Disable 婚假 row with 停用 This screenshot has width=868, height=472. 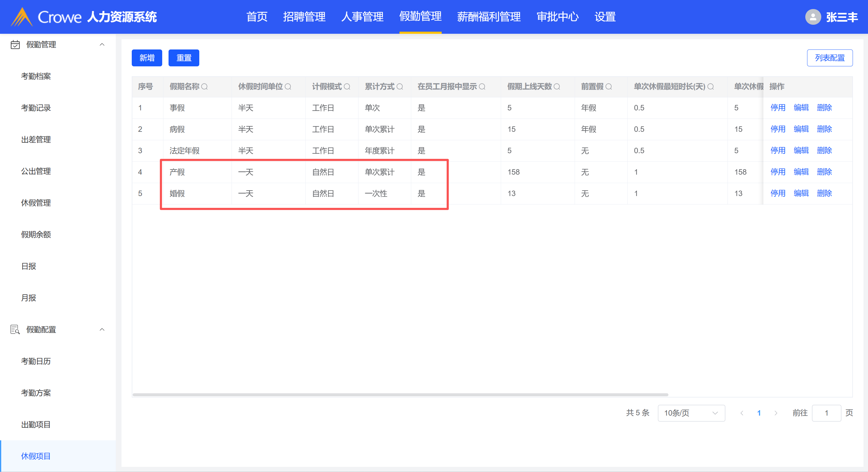(x=777, y=193)
